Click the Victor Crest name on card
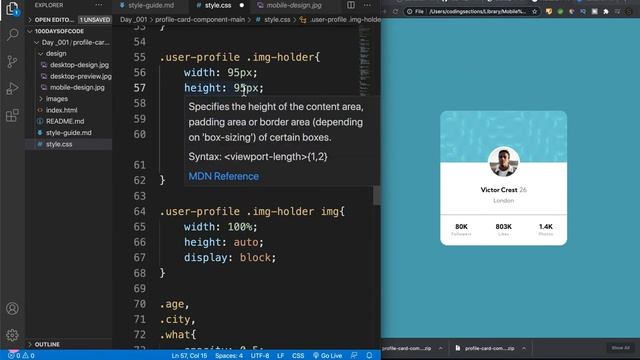The image size is (640, 360). 499,190
